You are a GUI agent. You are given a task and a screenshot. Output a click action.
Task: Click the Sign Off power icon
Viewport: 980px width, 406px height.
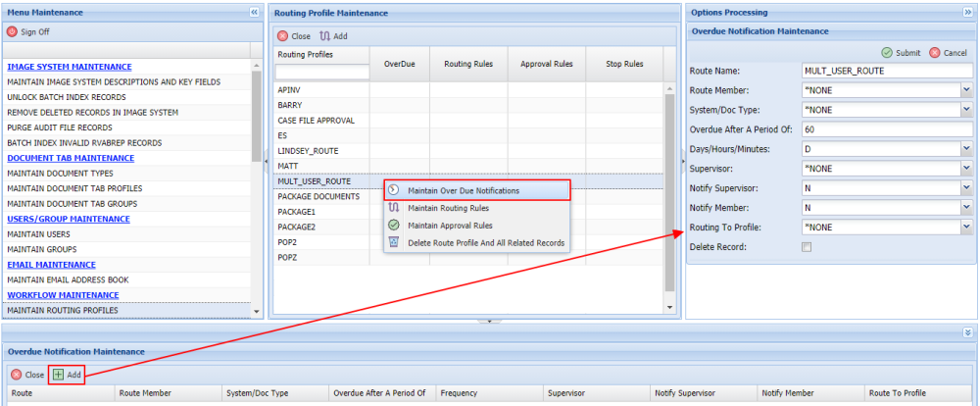12,31
